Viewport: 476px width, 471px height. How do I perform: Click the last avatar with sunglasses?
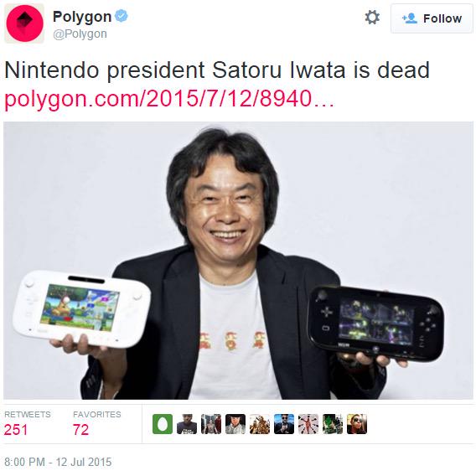tap(357, 424)
